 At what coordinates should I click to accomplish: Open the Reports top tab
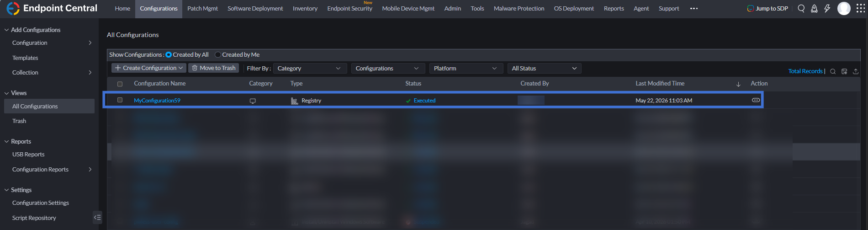point(614,8)
